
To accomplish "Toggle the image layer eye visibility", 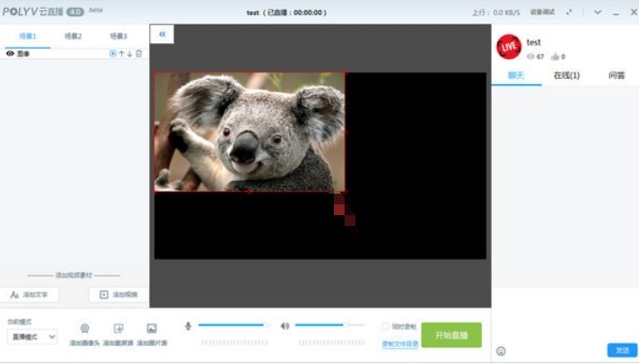I will (10, 54).
